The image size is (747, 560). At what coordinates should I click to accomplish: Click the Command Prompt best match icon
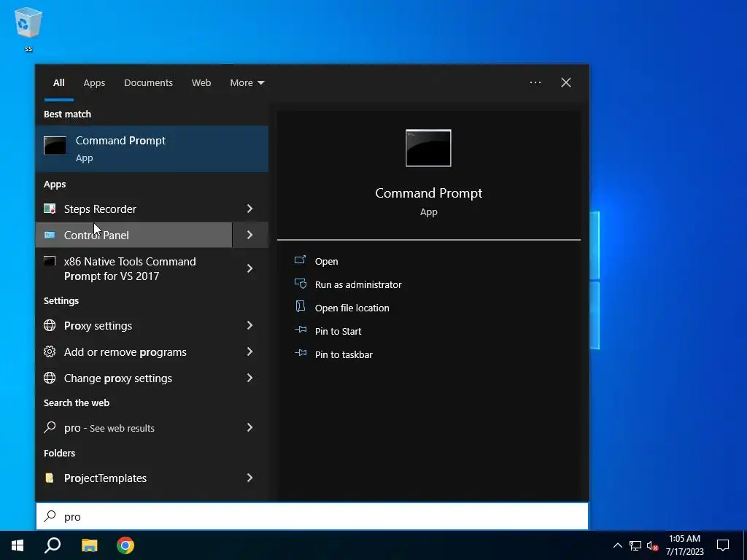pos(55,145)
